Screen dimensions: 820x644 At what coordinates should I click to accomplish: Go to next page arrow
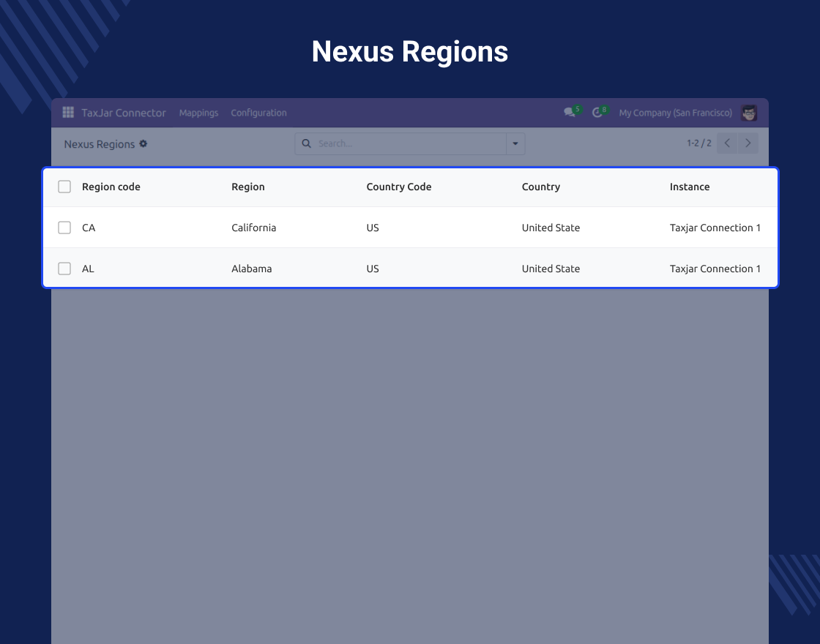[748, 143]
